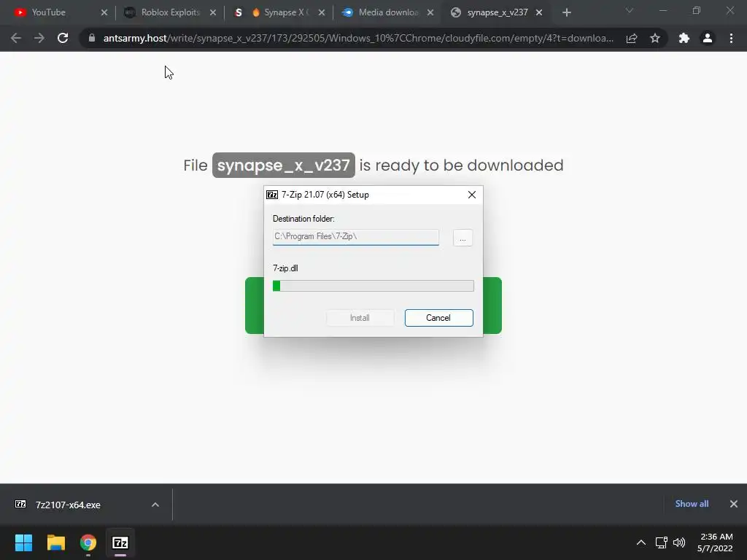The height and width of the screenshot is (560, 747).
Task: Share this page icon
Action: click(632, 38)
